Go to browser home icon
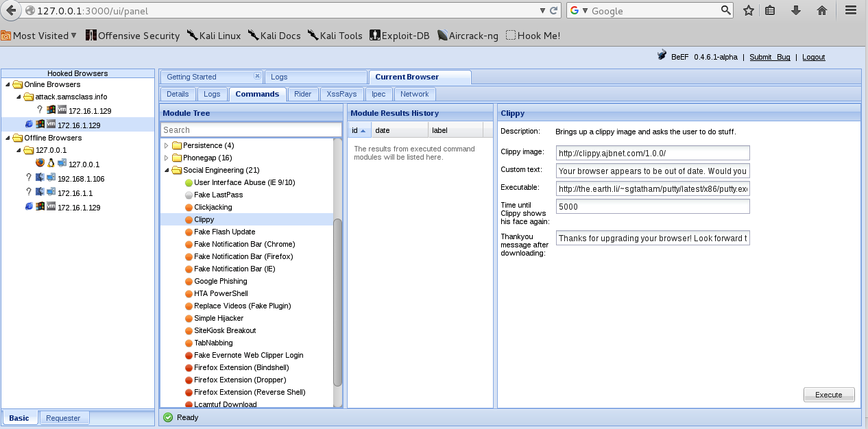This screenshot has height=429, width=868. (x=822, y=10)
